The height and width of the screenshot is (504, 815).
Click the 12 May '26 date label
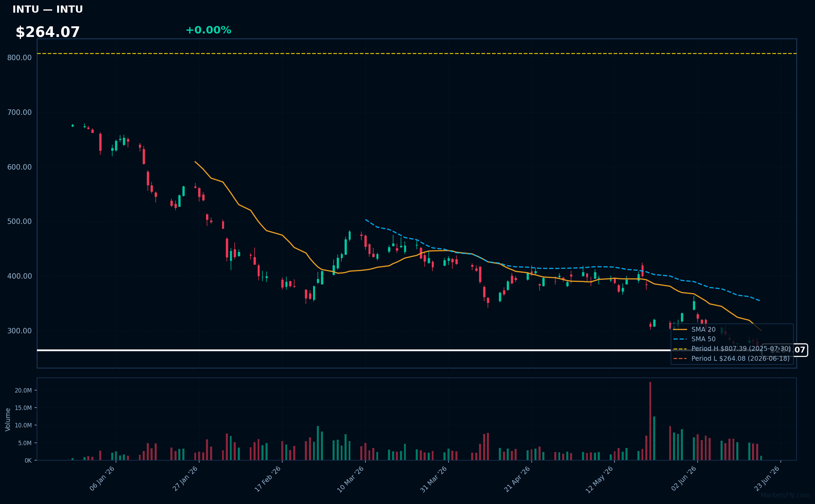click(x=600, y=479)
